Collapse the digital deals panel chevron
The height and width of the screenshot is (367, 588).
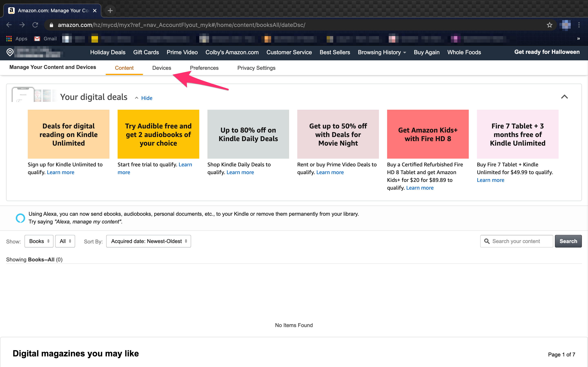564,97
